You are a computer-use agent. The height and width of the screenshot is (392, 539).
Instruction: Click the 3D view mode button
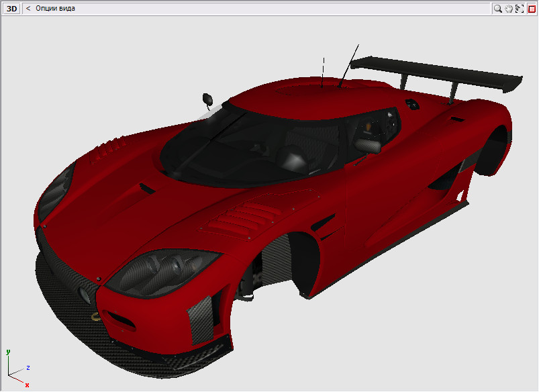click(11, 9)
